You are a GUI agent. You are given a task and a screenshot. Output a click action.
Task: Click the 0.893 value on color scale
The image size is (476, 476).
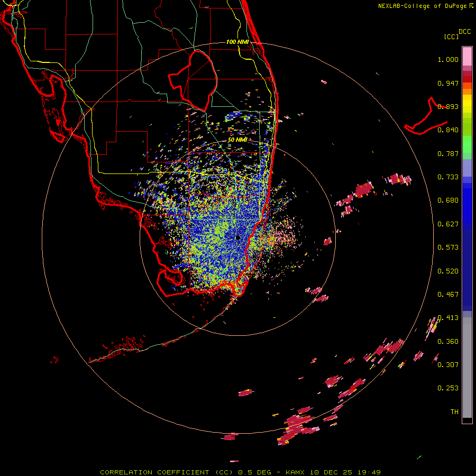point(448,106)
